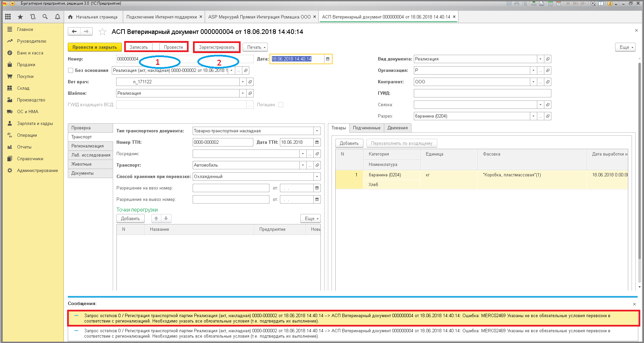Expand the Вид документа dropdown
644x343 pixels.
click(x=540, y=59)
